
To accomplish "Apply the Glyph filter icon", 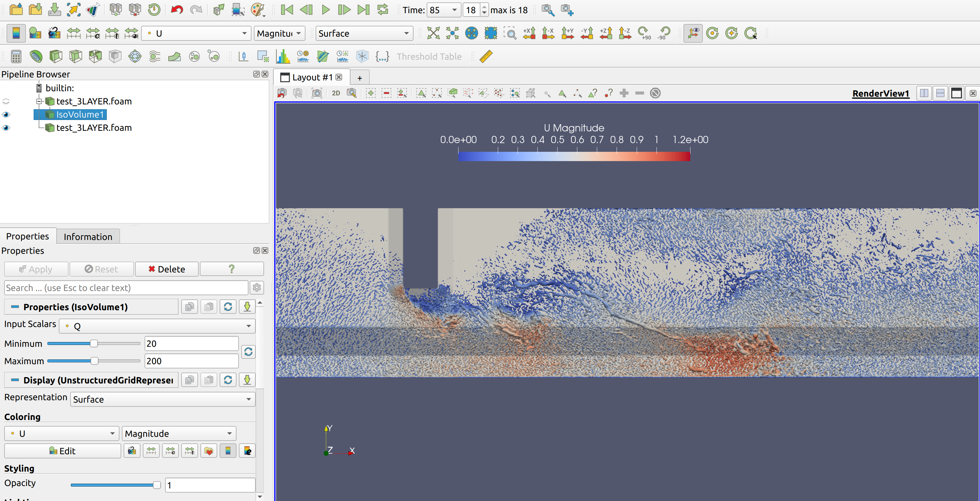I will tap(135, 57).
